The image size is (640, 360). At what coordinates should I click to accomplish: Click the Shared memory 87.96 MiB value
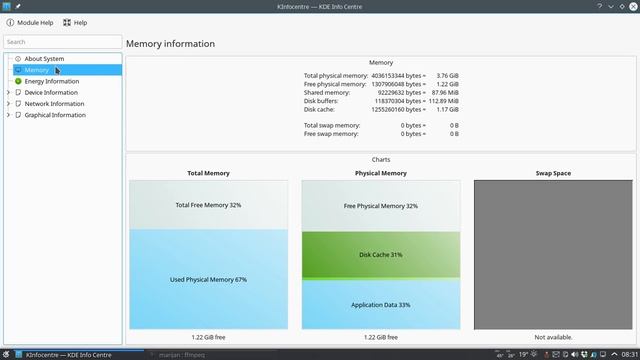point(445,93)
